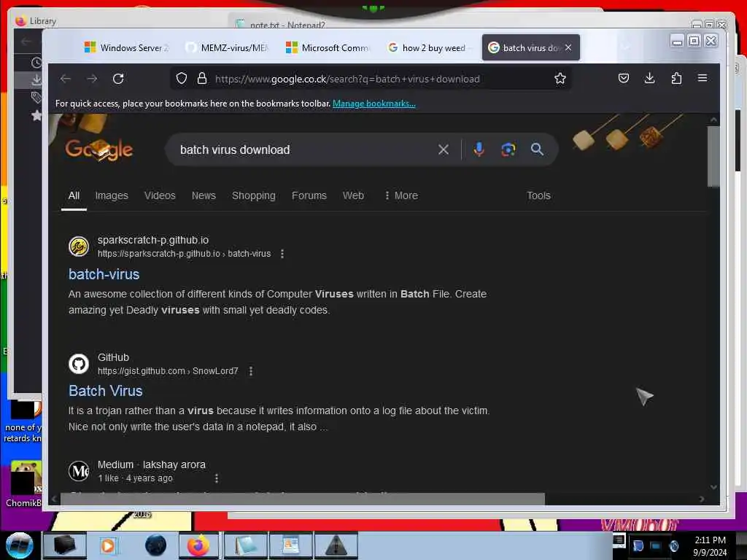Screen dimensions: 747x560
Task: Switch to how 2 buy weed tab
Action: [429, 47]
